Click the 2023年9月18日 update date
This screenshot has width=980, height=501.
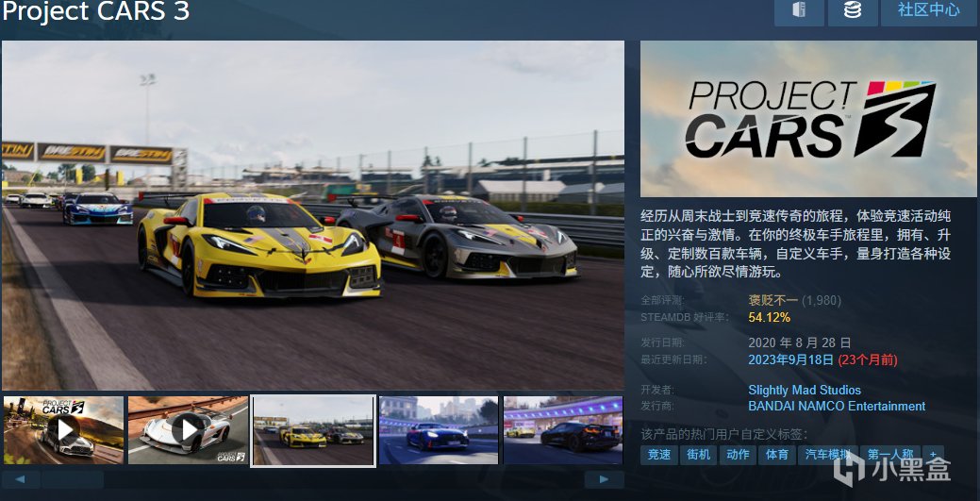pyautogui.click(x=790, y=359)
